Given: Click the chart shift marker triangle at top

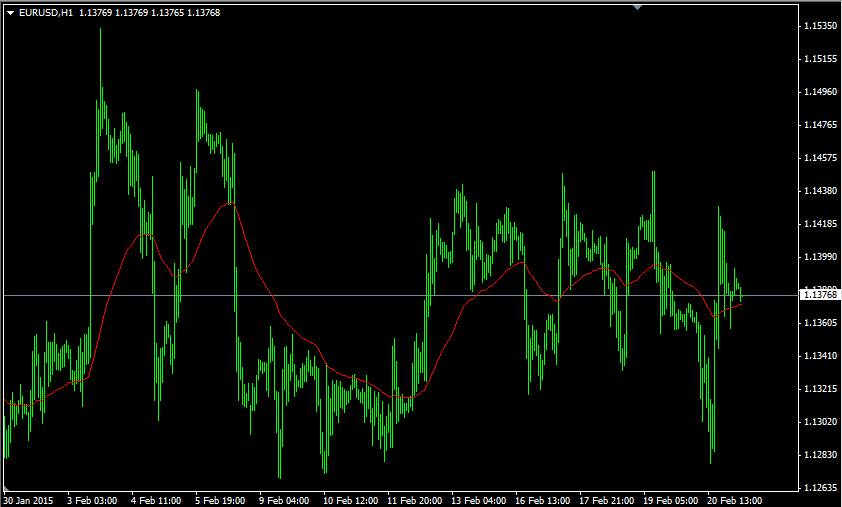Looking at the screenshot, I should [637, 7].
